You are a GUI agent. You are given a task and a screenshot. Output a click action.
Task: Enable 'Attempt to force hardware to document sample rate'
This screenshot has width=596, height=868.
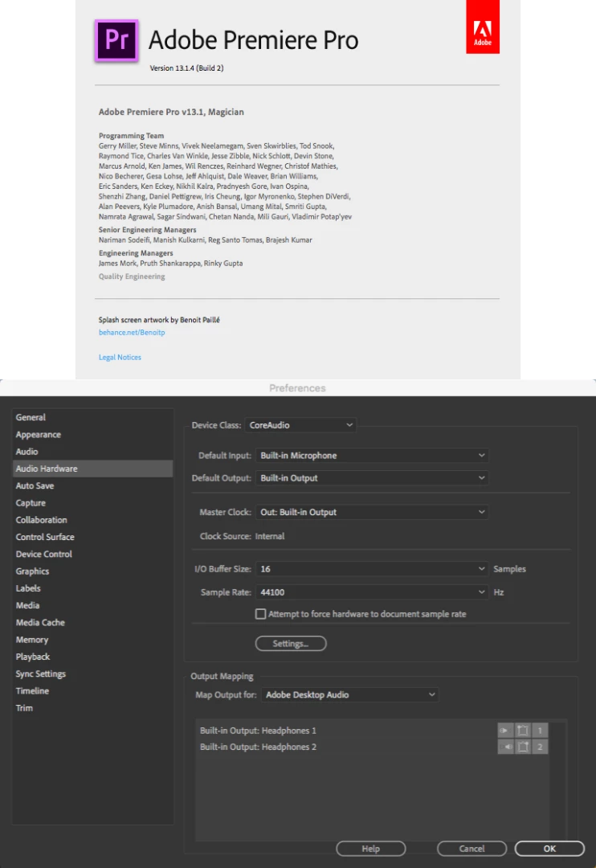(260, 614)
